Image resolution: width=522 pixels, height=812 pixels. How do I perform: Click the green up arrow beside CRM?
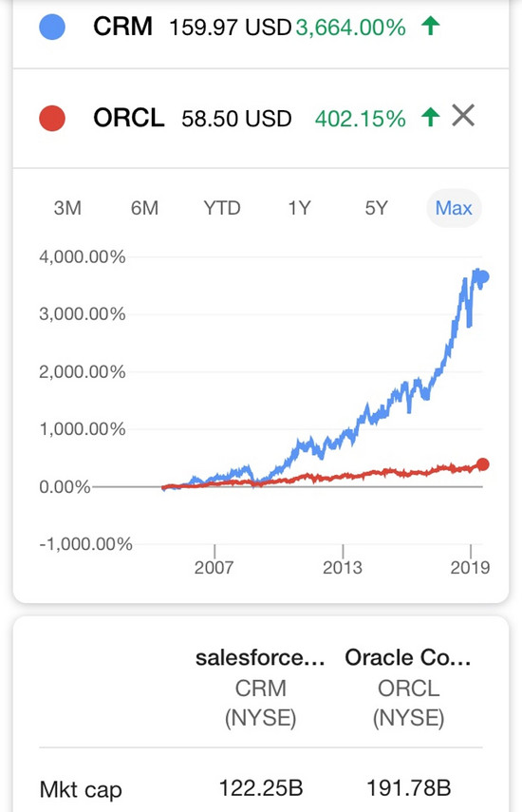click(x=431, y=26)
